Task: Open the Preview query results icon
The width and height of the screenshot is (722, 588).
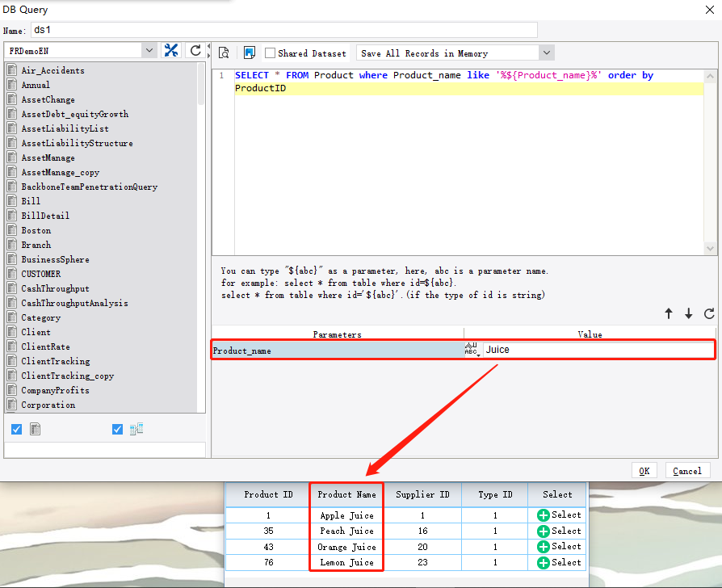Action: click(225, 52)
